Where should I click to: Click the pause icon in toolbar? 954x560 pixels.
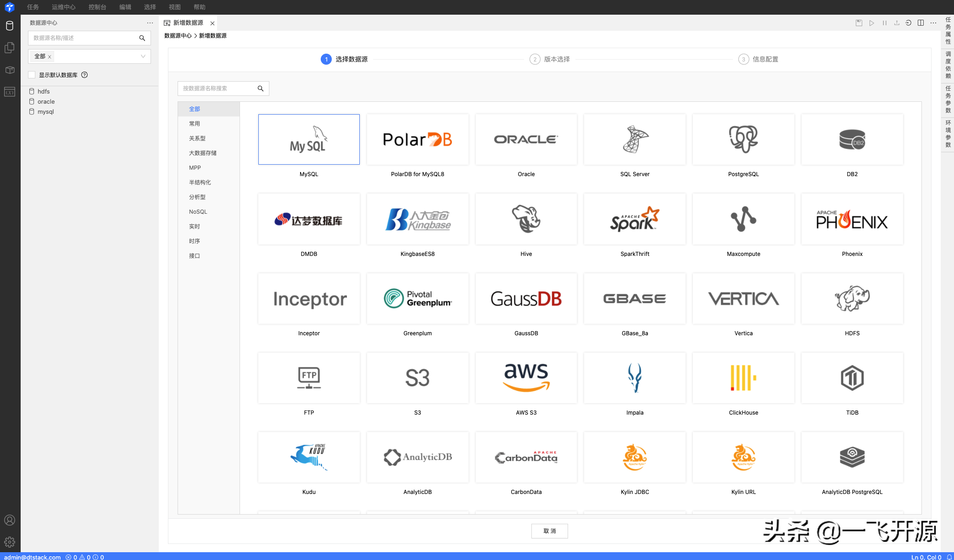click(884, 23)
